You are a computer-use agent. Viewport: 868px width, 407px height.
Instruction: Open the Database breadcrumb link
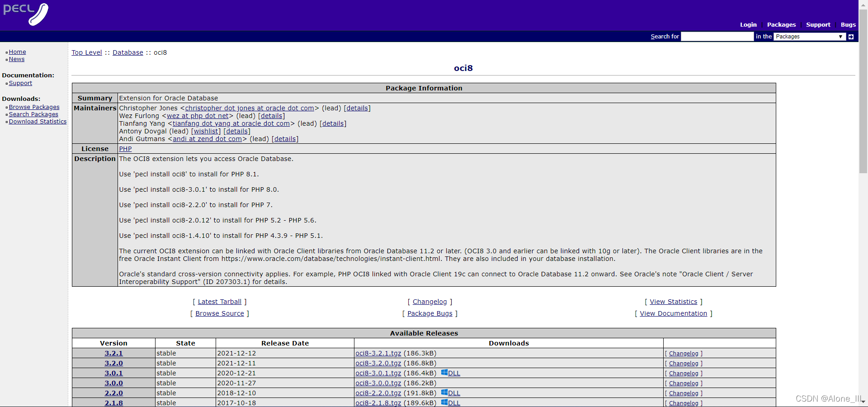(127, 52)
